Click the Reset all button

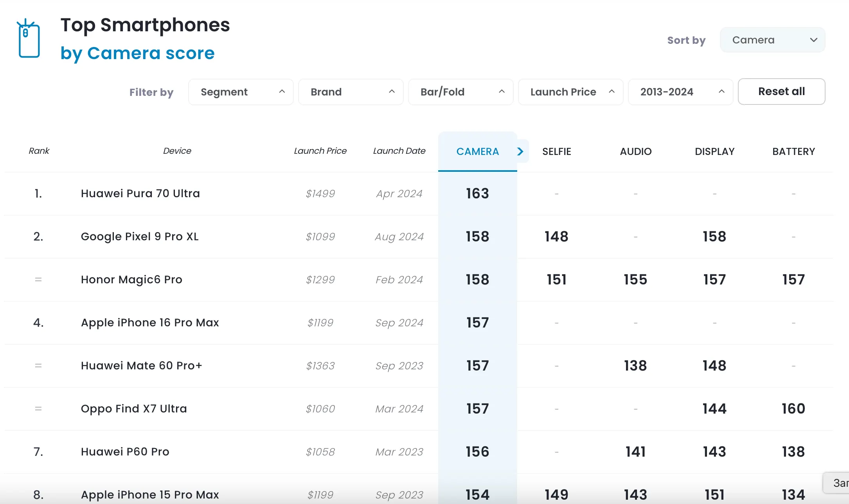click(781, 92)
